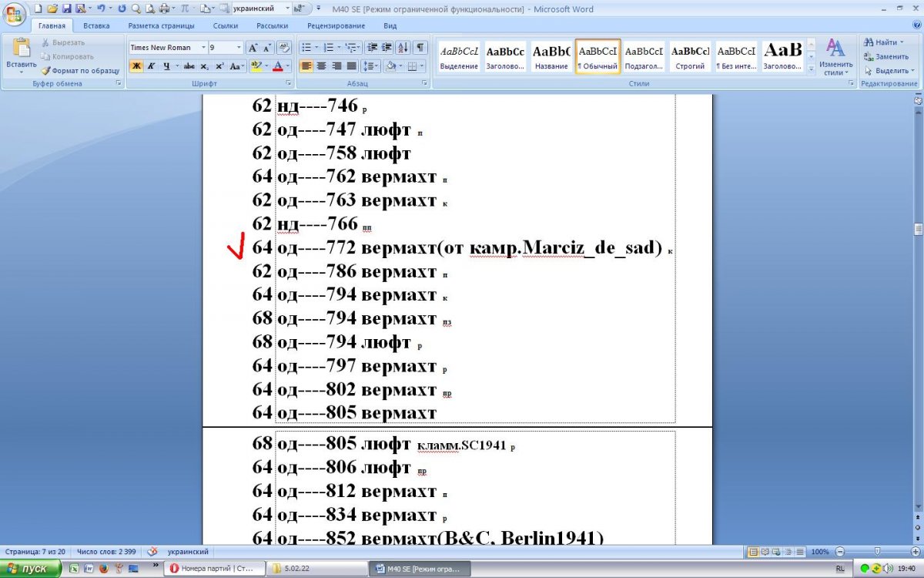Screen dimensions: 924x578
Task: Open the Windows пуск Start button
Action: pyautogui.click(x=29, y=569)
